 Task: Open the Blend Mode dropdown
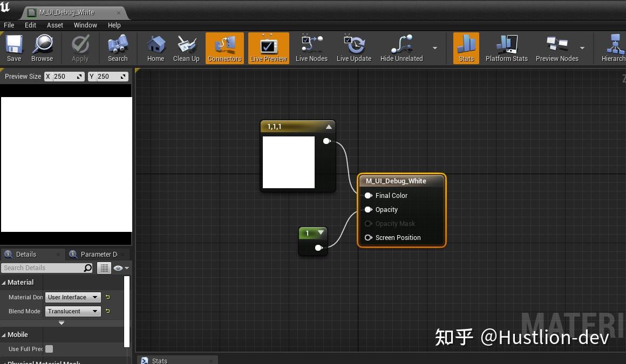click(x=72, y=311)
